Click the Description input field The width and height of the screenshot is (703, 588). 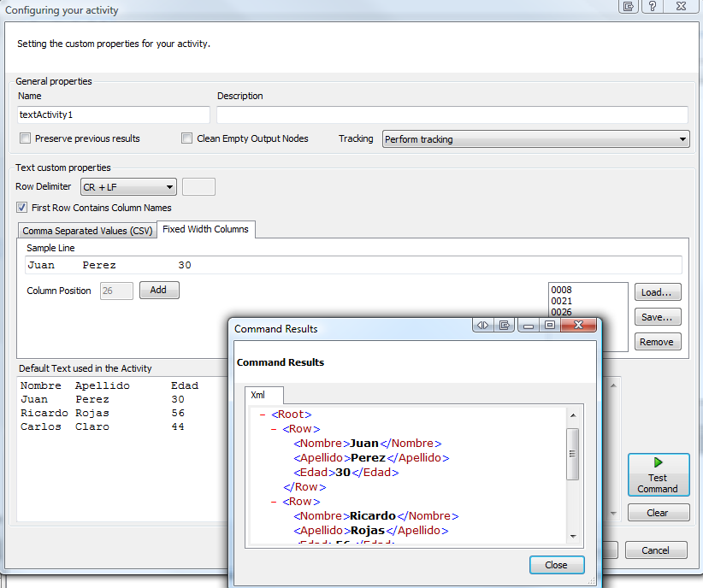[x=452, y=115]
